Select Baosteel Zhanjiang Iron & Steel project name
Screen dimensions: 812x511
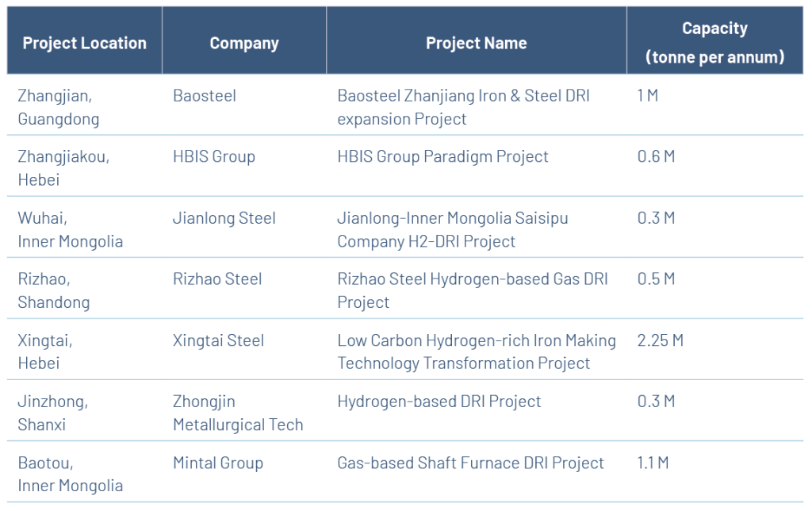[x=463, y=107]
